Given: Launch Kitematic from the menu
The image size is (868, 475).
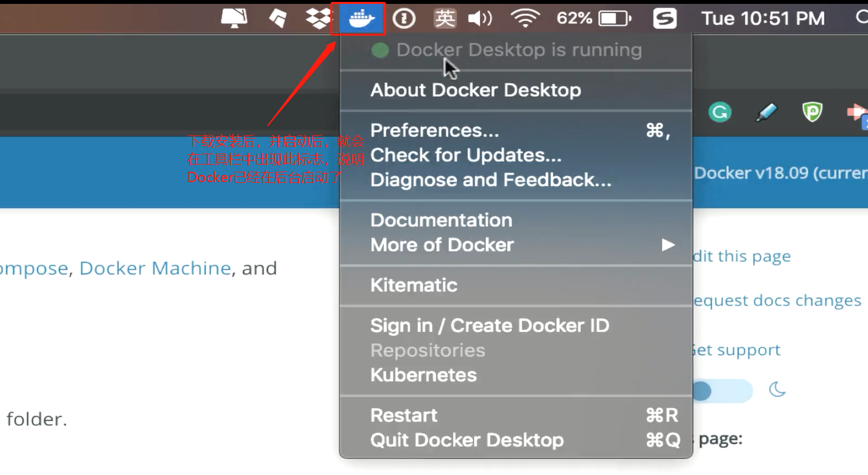Looking at the screenshot, I should pyautogui.click(x=516, y=285).
